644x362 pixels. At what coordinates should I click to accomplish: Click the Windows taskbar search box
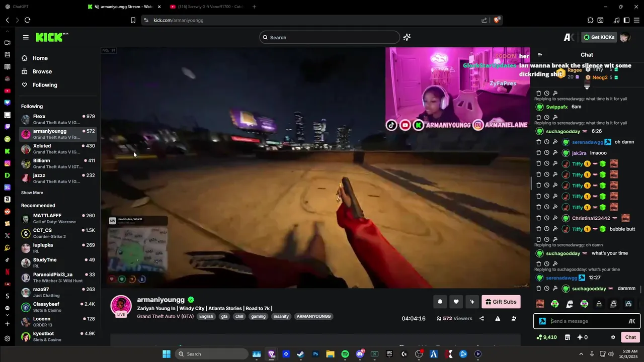point(212,354)
